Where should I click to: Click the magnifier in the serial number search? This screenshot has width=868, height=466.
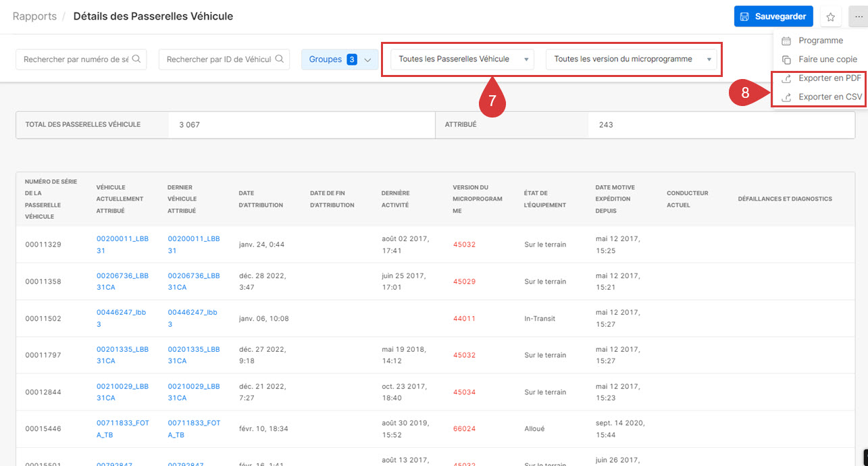(136, 59)
